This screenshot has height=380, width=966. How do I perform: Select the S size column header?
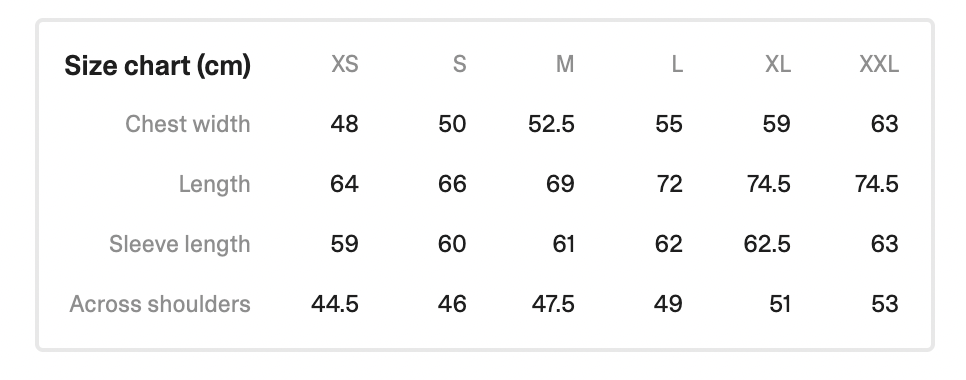click(460, 64)
